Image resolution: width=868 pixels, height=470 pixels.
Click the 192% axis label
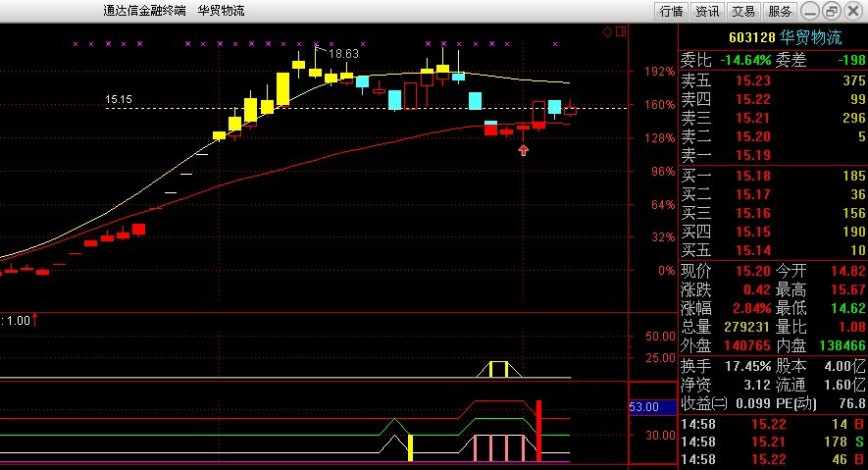659,72
